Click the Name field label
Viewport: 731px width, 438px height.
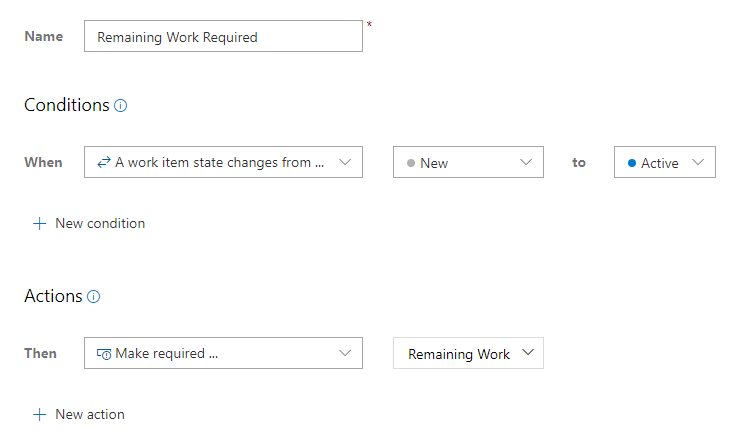click(x=44, y=36)
